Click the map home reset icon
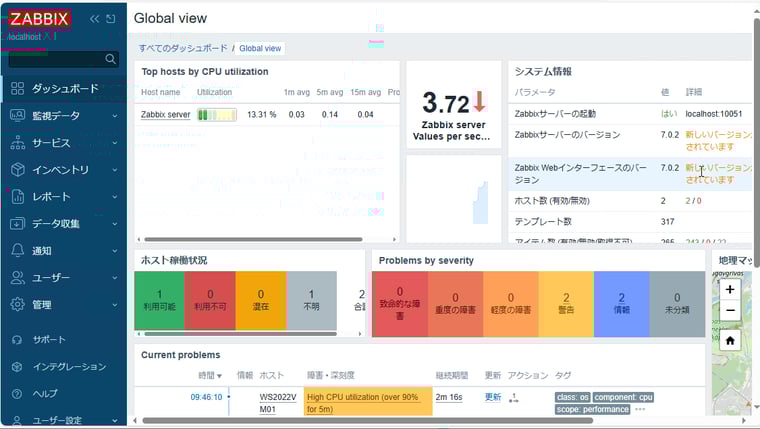The width and height of the screenshot is (760, 429). click(x=730, y=341)
